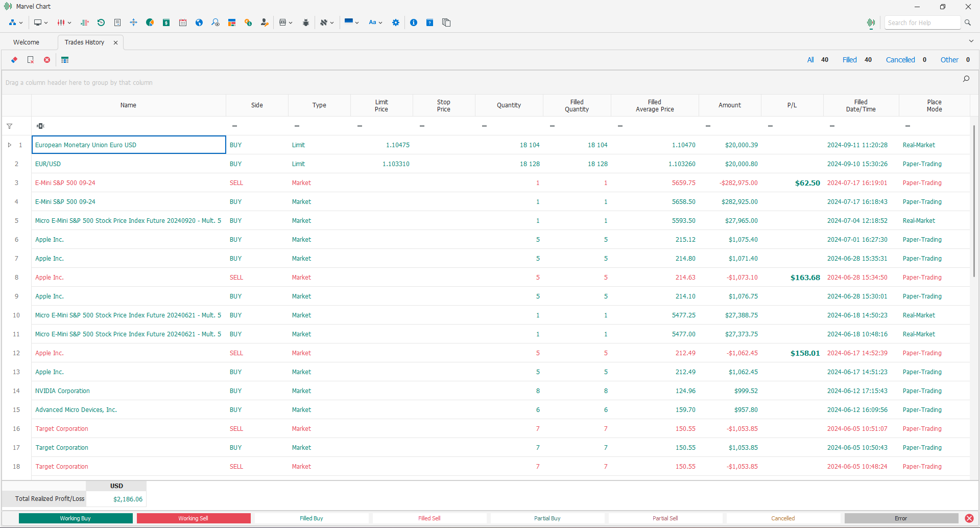Show Other trades filter
980x528 pixels.
(949, 60)
